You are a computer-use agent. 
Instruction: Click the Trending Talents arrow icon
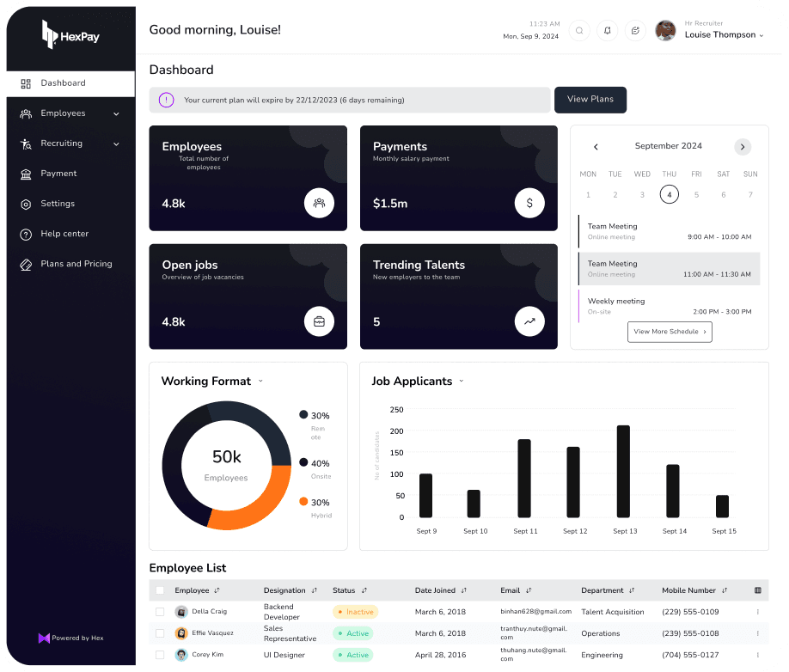(529, 322)
